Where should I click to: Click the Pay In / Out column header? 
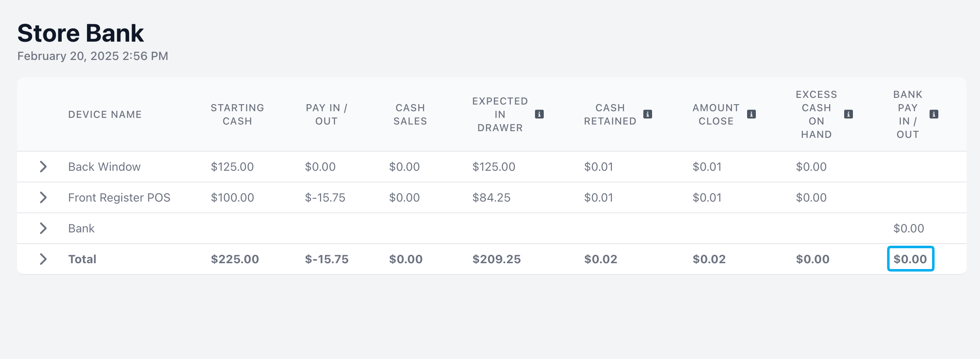tap(326, 115)
